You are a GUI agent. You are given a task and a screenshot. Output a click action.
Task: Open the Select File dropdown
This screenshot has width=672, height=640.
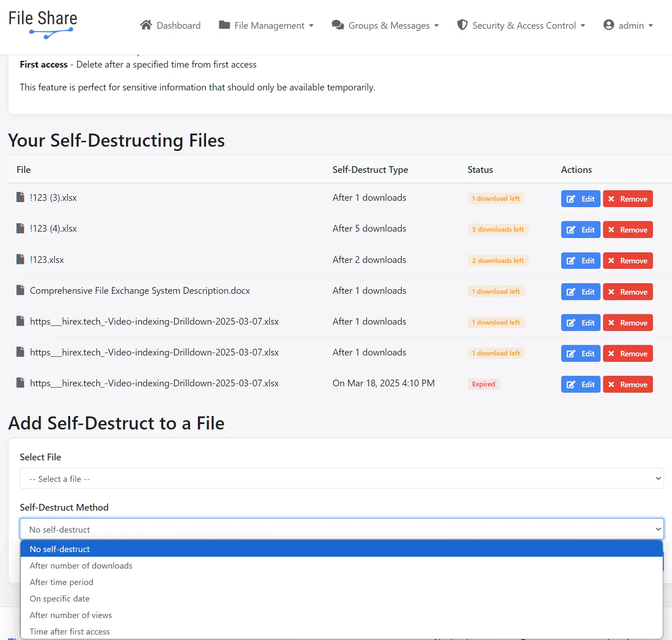point(341,479)
